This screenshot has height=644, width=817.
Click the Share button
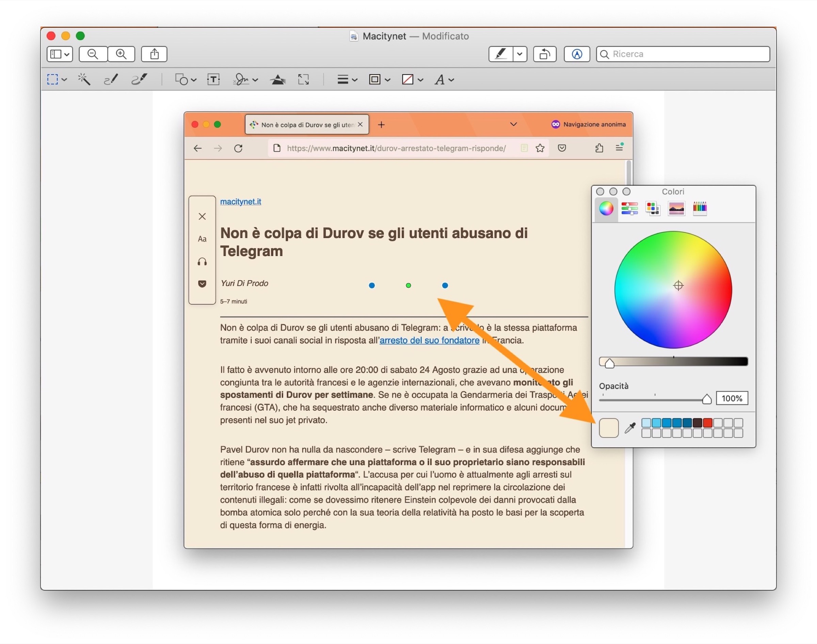point(154,54)
